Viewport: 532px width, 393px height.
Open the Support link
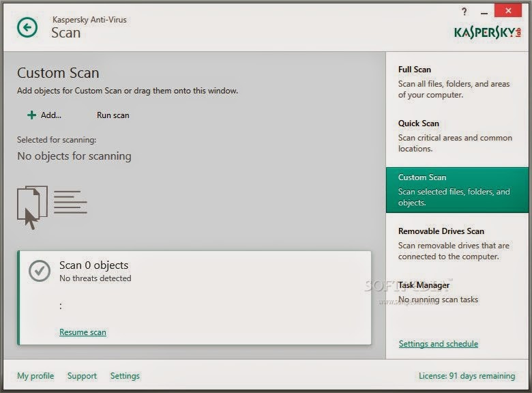82,376
